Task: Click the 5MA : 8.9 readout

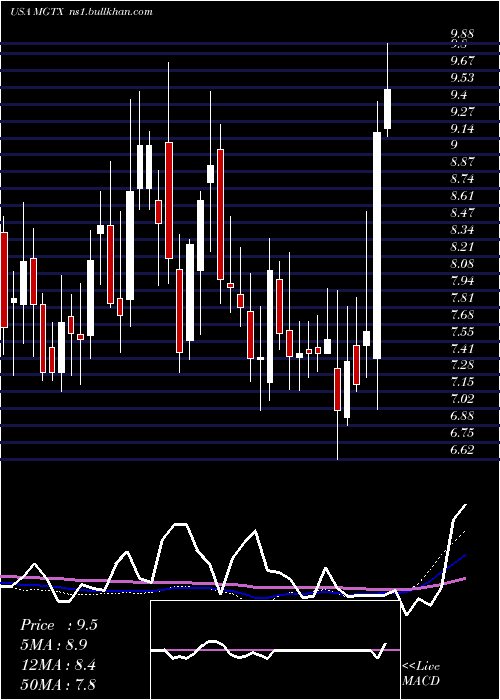Action: (54, 645)
